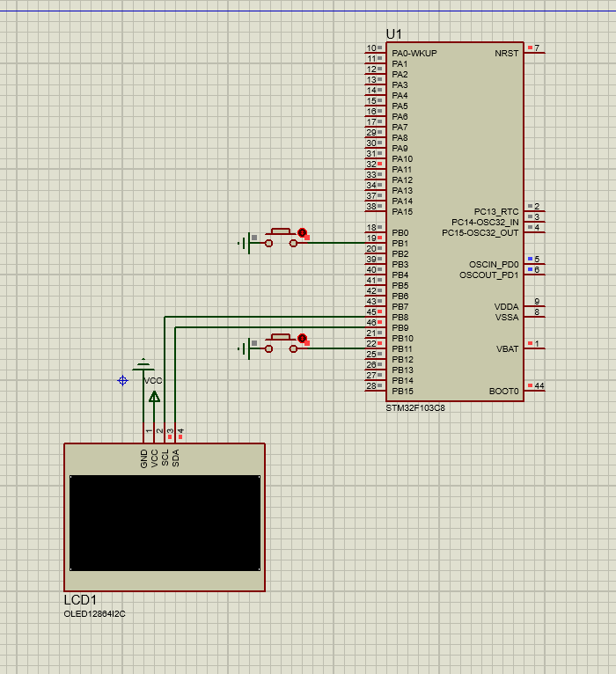Image resolution: width=616 pixels, height=674 pixels.
Task: Click the BOOT0 pin label
Action: [x=504, y=392]
